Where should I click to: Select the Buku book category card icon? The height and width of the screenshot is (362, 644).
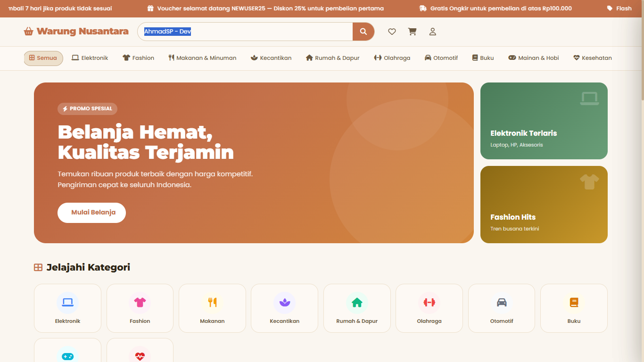574,303
